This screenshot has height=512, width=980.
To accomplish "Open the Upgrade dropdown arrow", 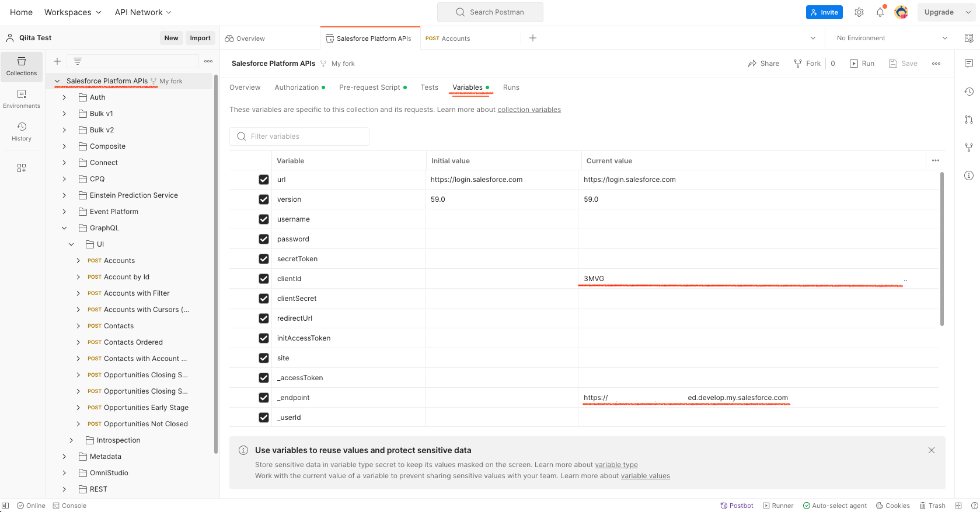I will [968, 12].
